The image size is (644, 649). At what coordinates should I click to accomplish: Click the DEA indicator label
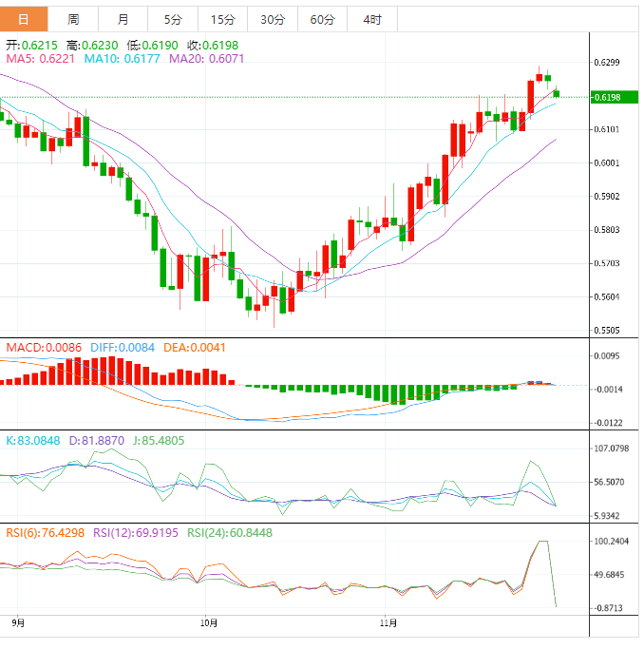(x=194, y=348)
